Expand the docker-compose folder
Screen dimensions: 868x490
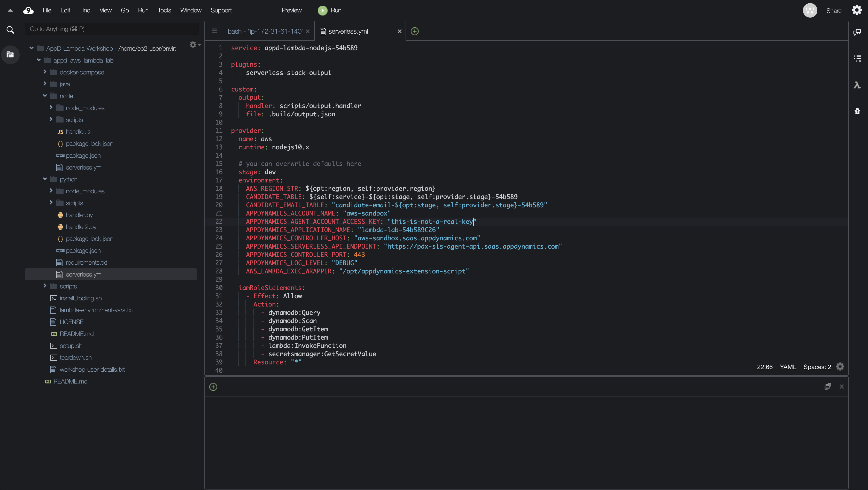pyautogui.click(x=45, y=72)
